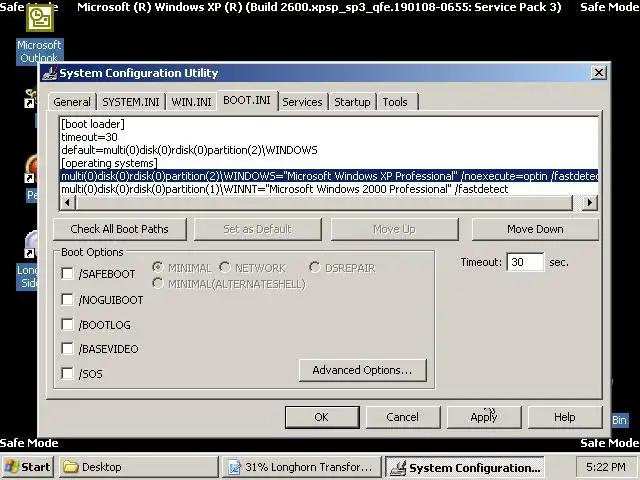Confirm with the OK button
Screen dimensions: 640x480
322,417
